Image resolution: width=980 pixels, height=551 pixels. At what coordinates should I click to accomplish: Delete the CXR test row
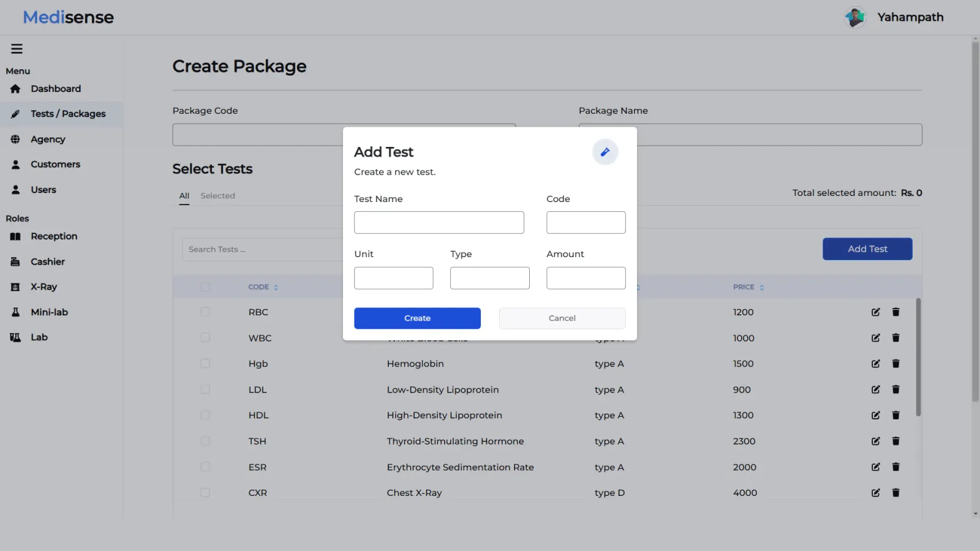(x=895, y=493)
